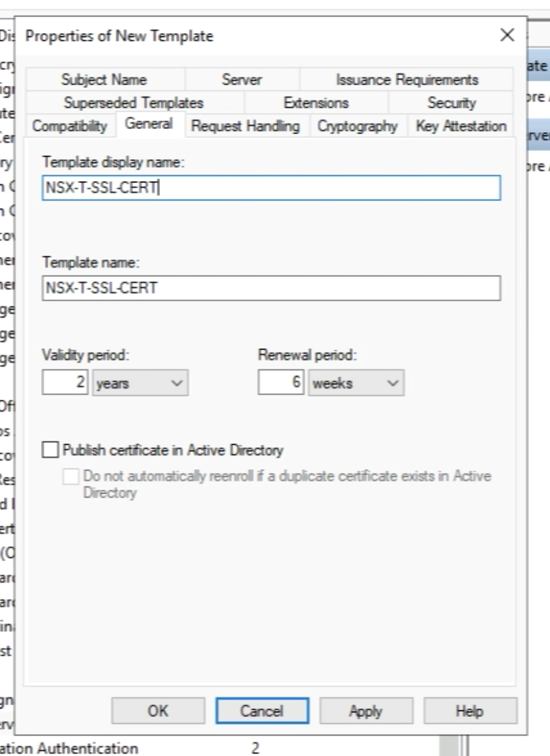The image size is (550, 756).
Task: Click the Validity period number field
Action: pos(67,383)
